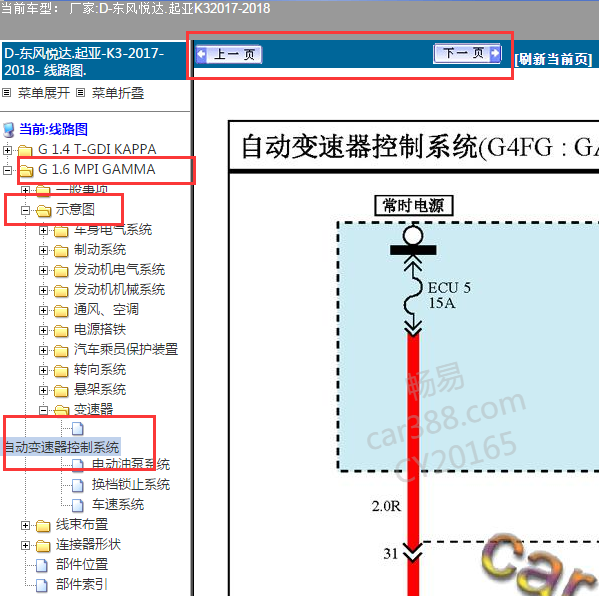The width and height of the screenshot is (599, 596).
Task: Click folder icon of 悬架系统
Action: pyautogui.click(x=61, y=390)
